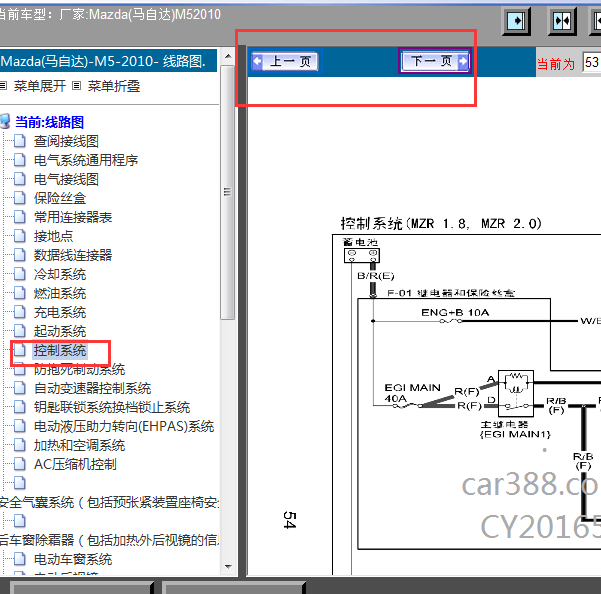Click document icon beside 保险丝盒
The height and width of the screenshot is (594, 601).
20,198
